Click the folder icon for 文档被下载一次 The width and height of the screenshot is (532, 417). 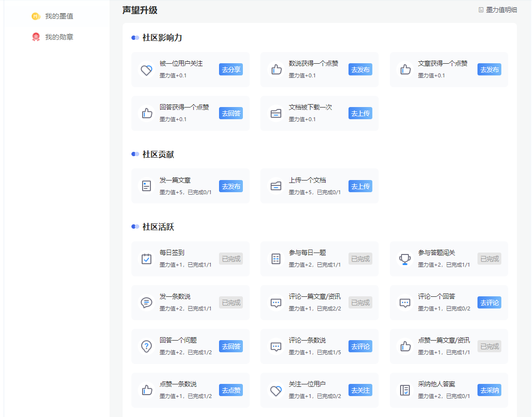(x=276, y=114)
